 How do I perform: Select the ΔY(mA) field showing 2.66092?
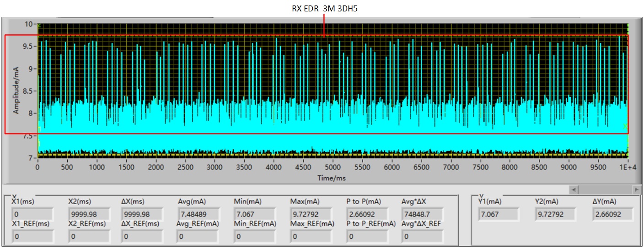[613, 214]
